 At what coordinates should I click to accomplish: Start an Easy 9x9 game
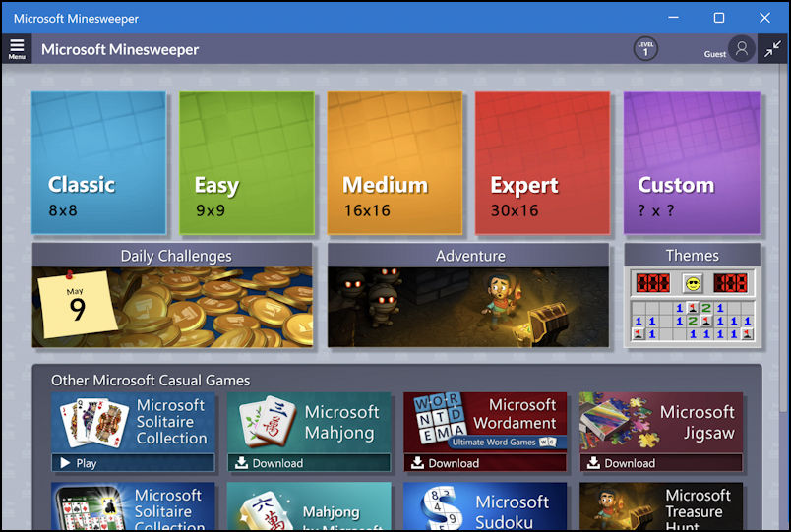coord(247,163)
